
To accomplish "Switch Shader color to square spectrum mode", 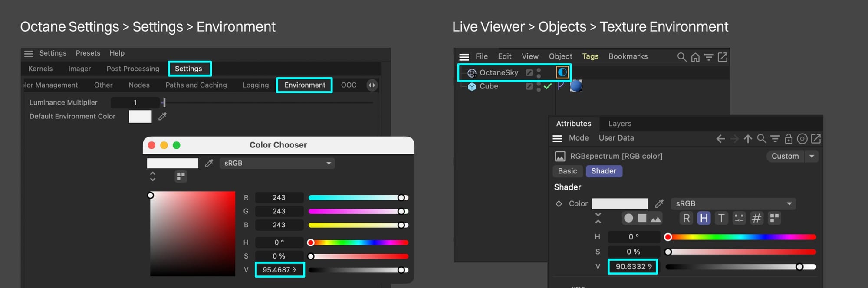I will tap(642, 218).
